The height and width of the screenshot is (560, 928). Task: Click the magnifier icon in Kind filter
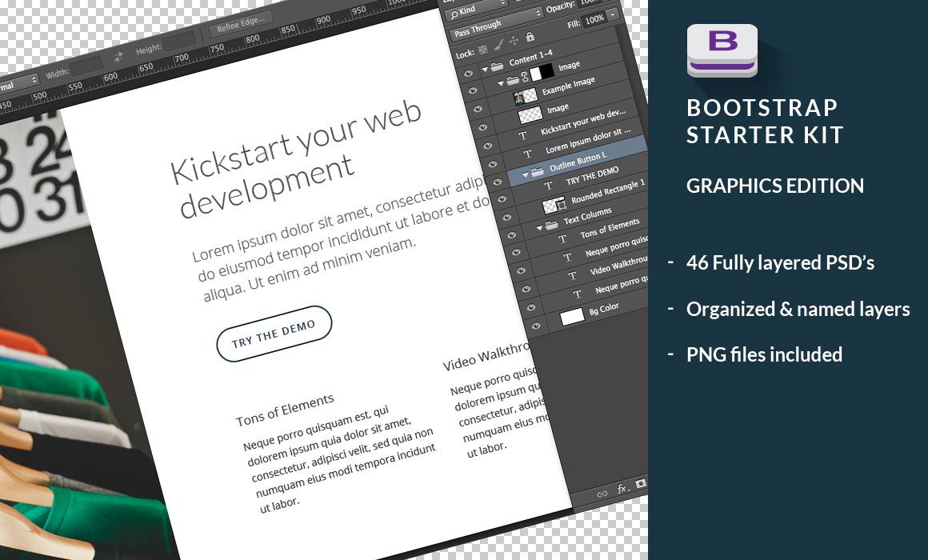point(454,14)
